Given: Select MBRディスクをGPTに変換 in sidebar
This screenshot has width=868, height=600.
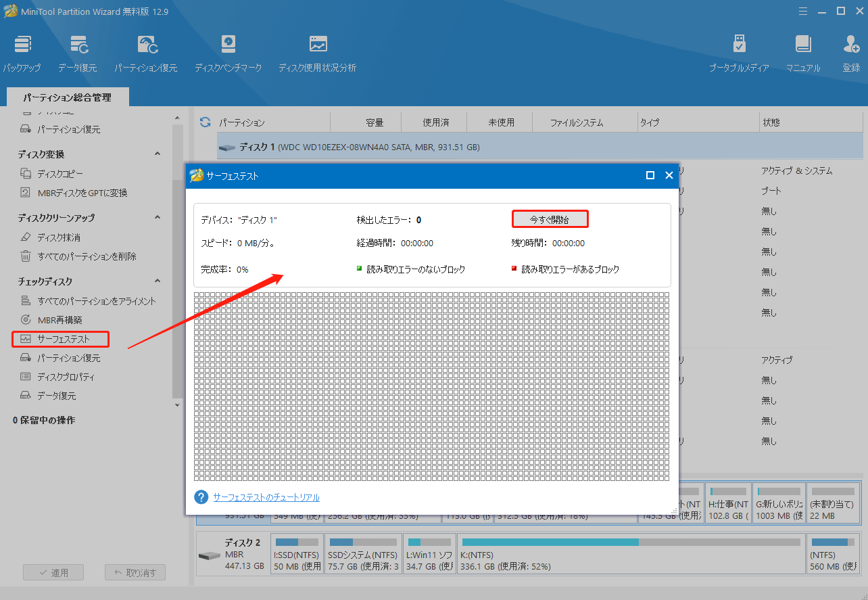Looking at the screenshot, I should point(73,193).
